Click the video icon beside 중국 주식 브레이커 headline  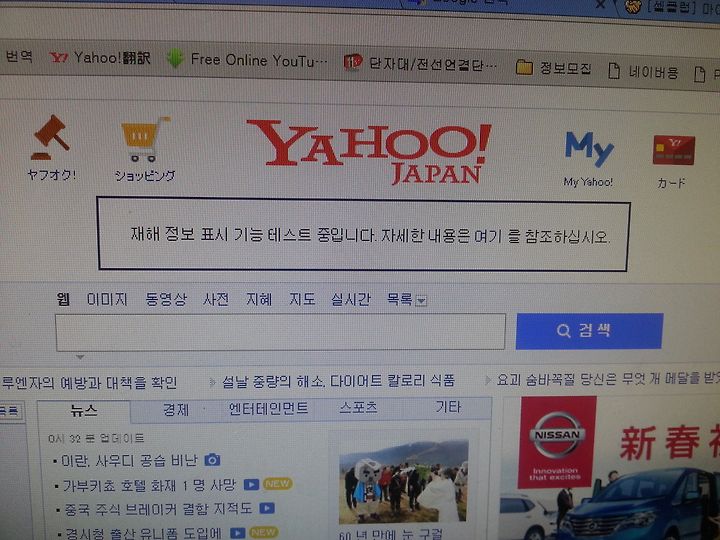tap(267, 508)
